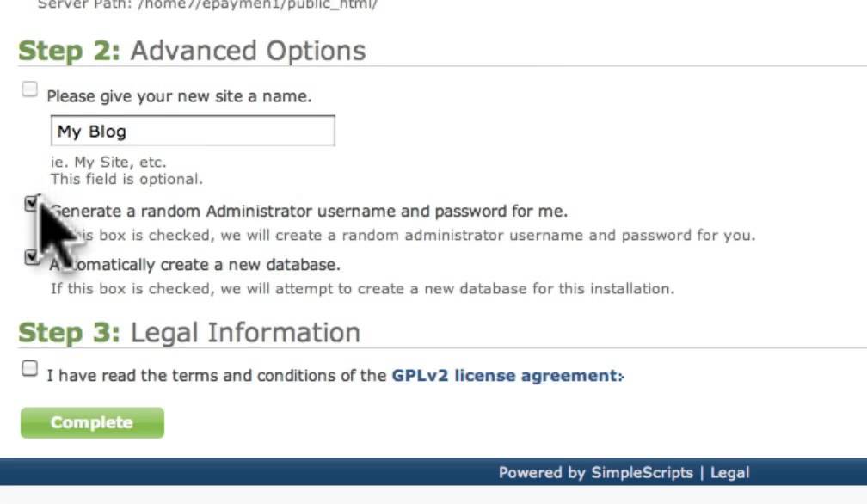
Task: Uncheck the automatically create database checkbox
Action: tap(32, 256)
